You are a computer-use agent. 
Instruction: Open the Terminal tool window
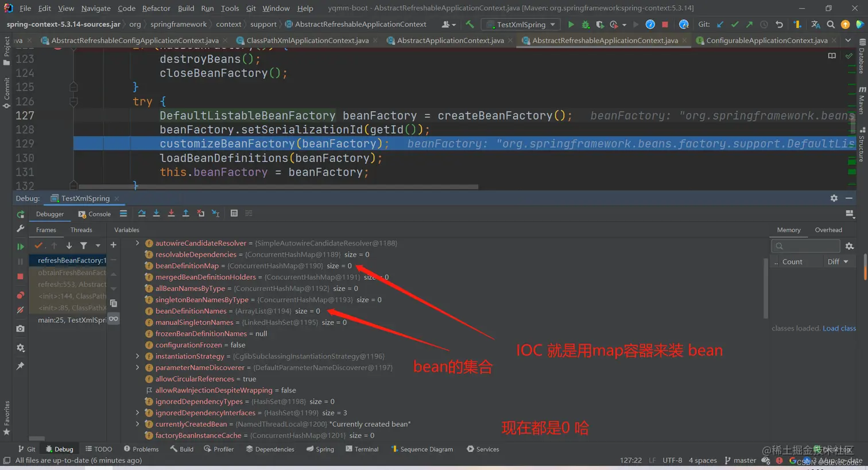point(362,449)
